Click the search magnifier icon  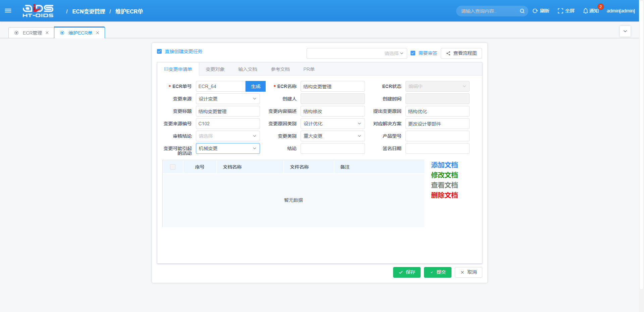522,11
